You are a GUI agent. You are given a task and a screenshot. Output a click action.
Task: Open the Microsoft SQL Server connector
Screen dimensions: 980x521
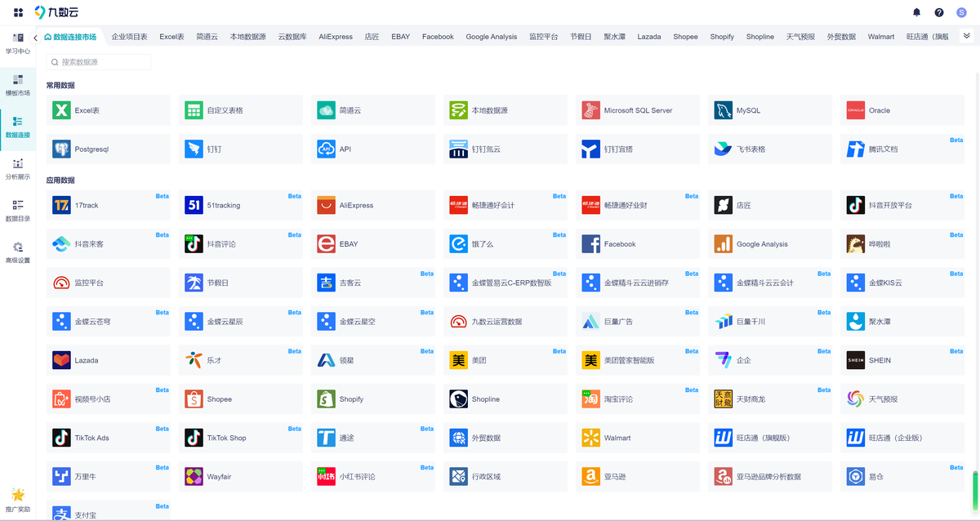pos(590,110)
